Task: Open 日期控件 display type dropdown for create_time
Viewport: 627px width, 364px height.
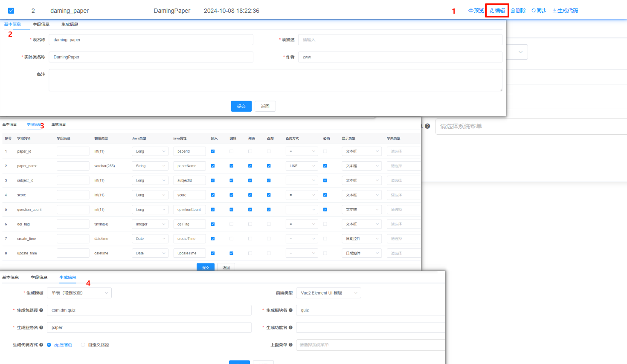Action: (361, 239)
